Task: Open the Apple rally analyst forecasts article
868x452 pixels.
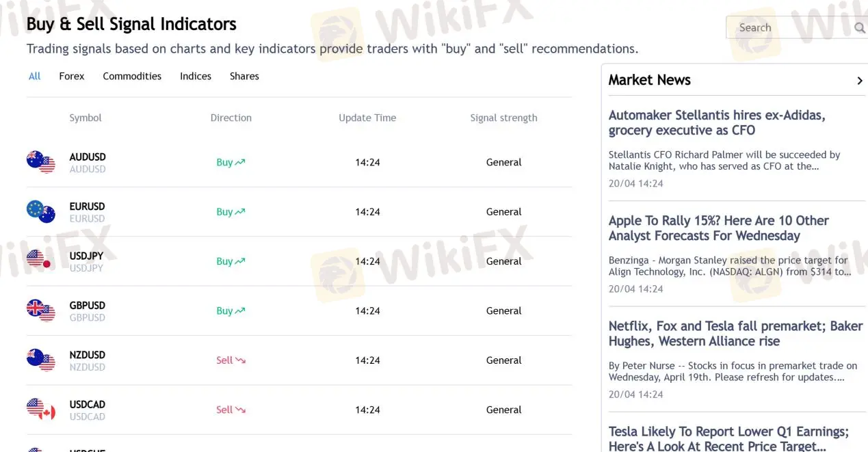Action: click(x=718, y=228)
